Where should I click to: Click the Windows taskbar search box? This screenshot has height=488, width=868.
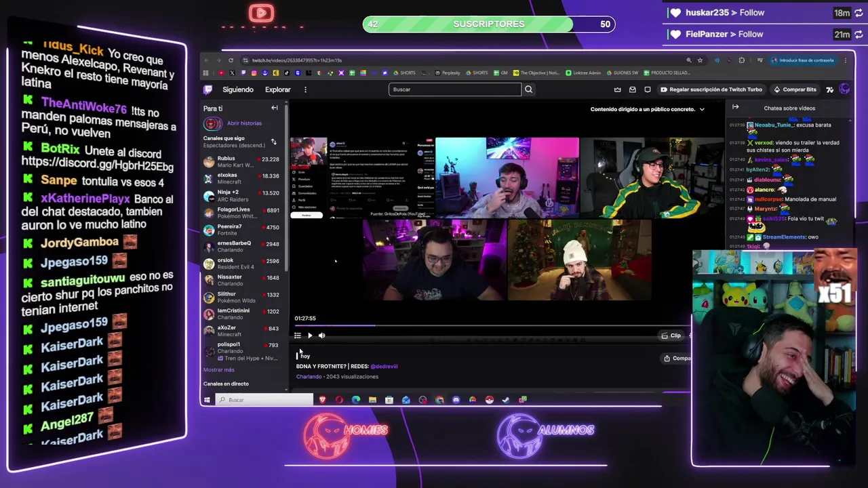pos(264,400)
